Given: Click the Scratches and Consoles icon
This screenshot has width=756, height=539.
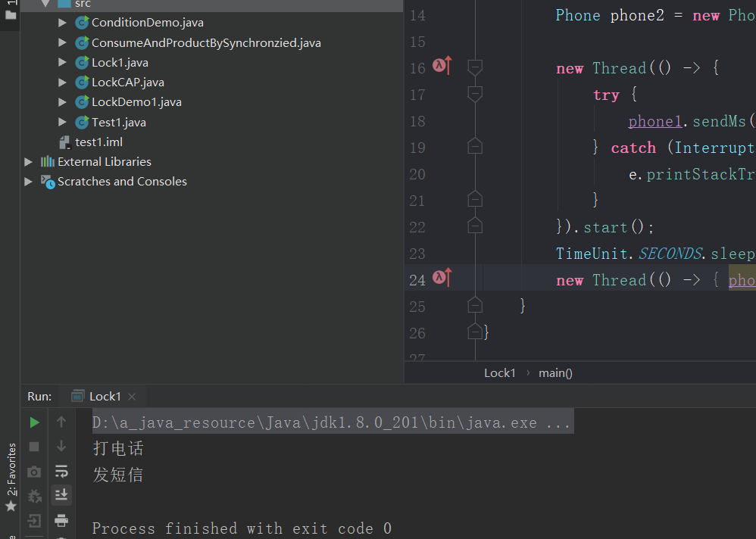Looking at the screenshot, I should point(47,182).
